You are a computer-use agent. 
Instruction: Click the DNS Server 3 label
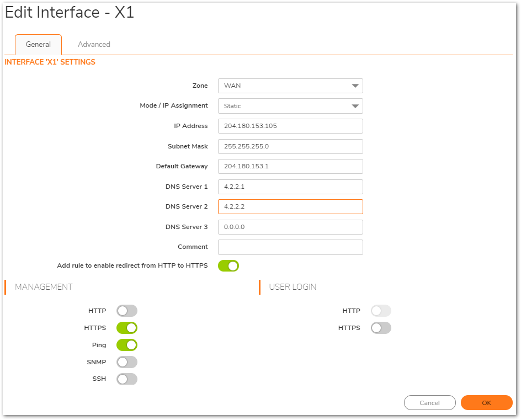pos(187,227)
